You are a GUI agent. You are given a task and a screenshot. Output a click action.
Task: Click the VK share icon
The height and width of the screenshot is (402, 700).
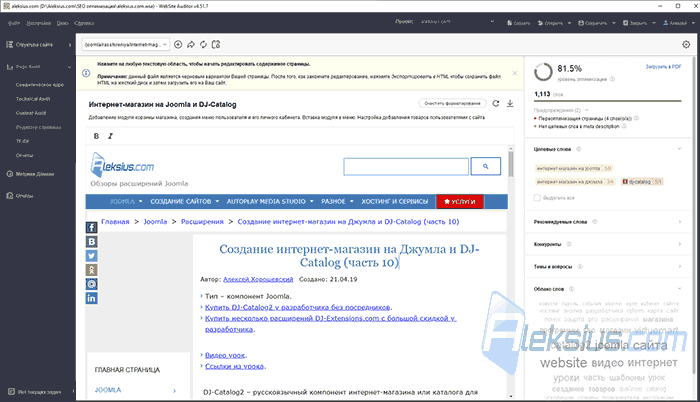(x=92, y=242)
